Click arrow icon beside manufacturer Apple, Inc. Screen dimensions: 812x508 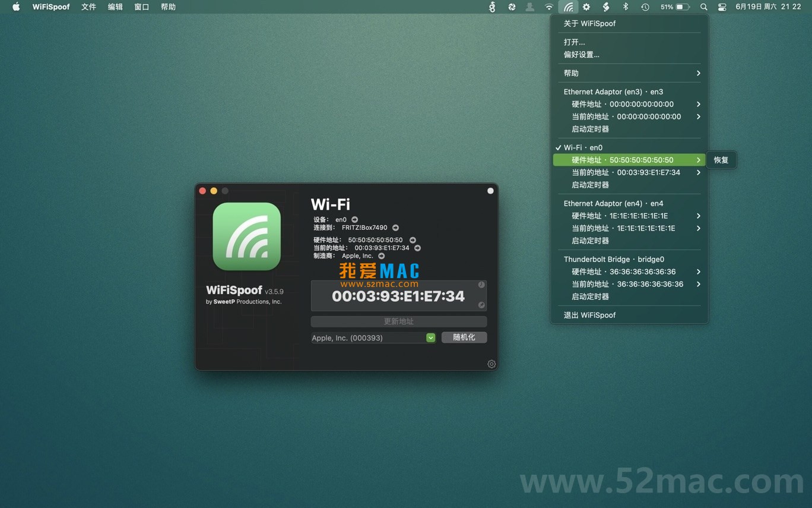pos(381,256)
